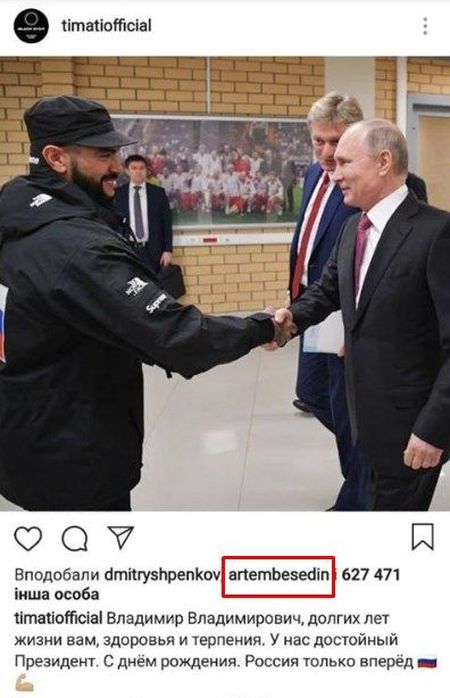450x698 pixels.
Task: Share post using paper plane icon
Action: click(x=121, y=537)
